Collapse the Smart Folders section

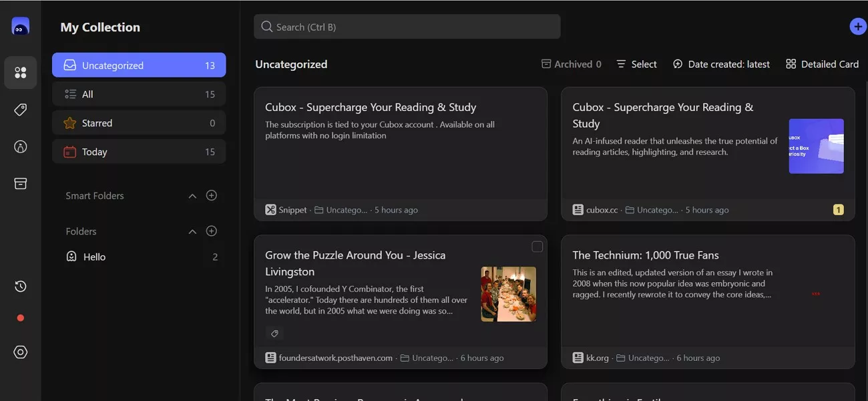tap(192, 196)
